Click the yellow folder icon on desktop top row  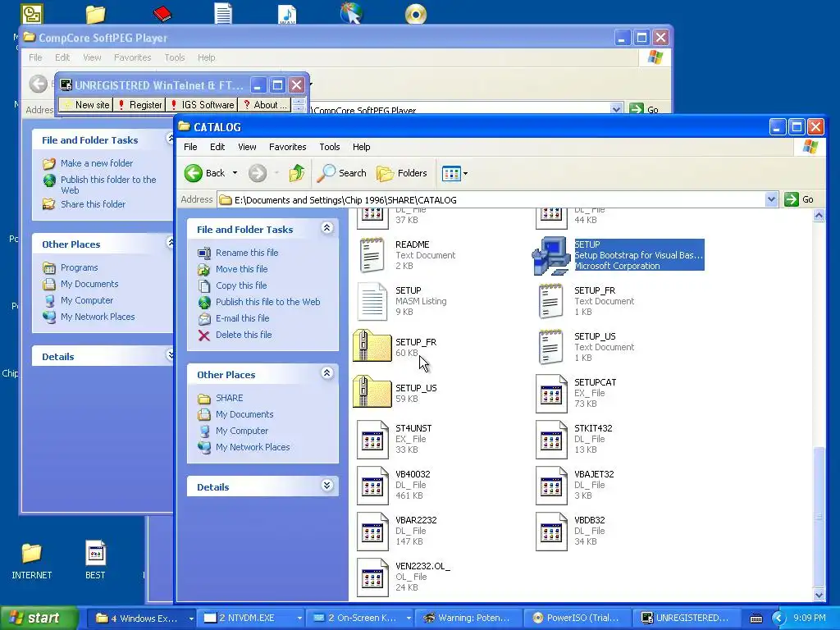tap(95, 14)
